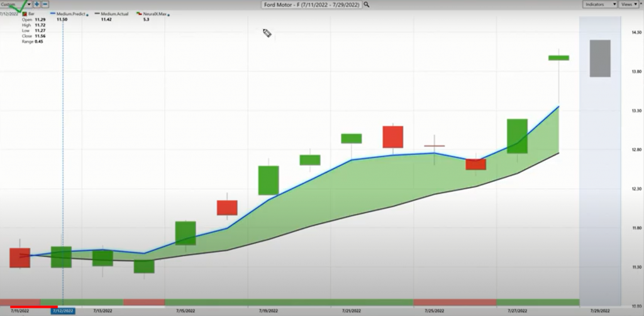Select the highlighted 7/12/2022 date marker
This screenshot has height=316, width=644.
tap(63, 311)
